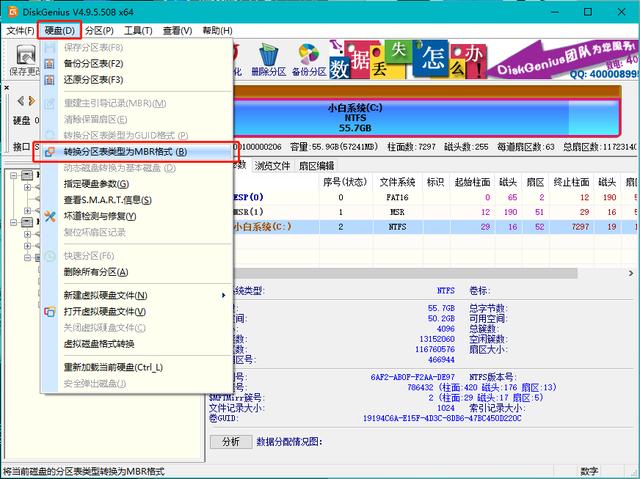Open the 文件(F) menu

click(20, 31)
